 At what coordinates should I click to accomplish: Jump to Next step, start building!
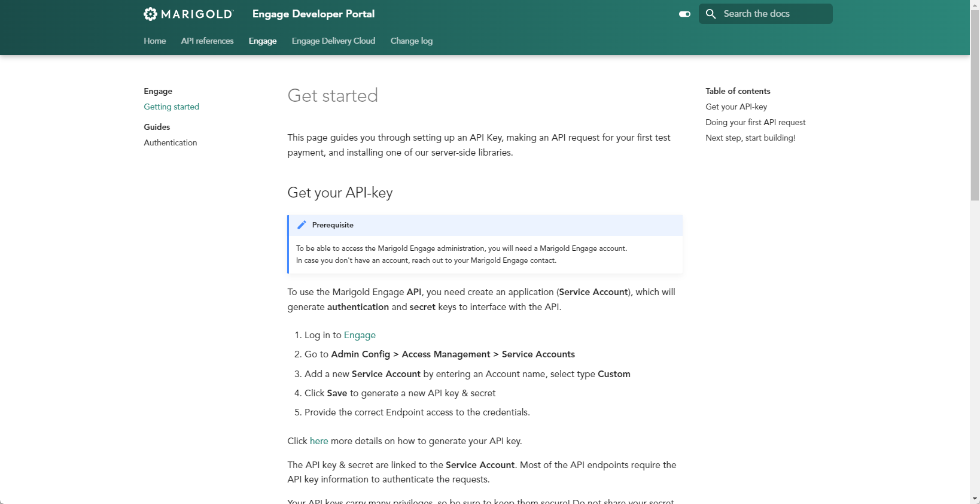(x=750, y=138)
